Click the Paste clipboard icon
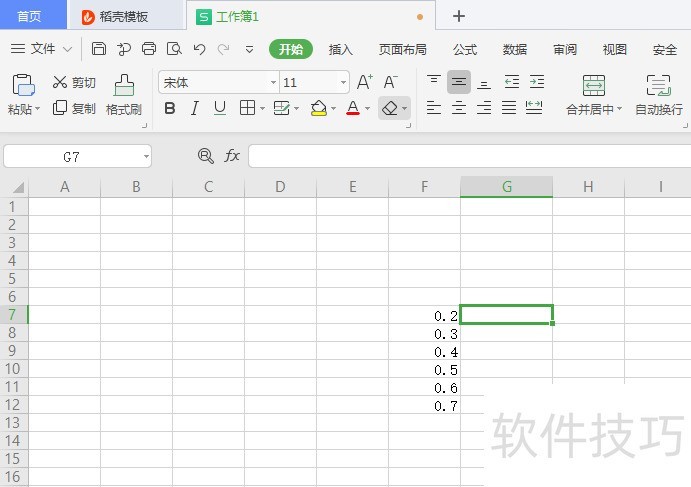This screenshot has height=487, width=691. [23, 85]
